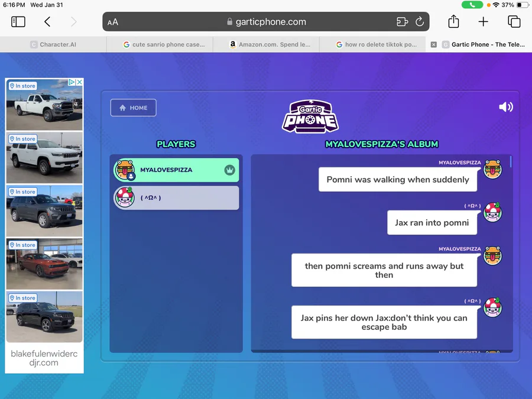532x399 pixels.
Task: Mute sound with the speaker icon
Action: [506, 107]
